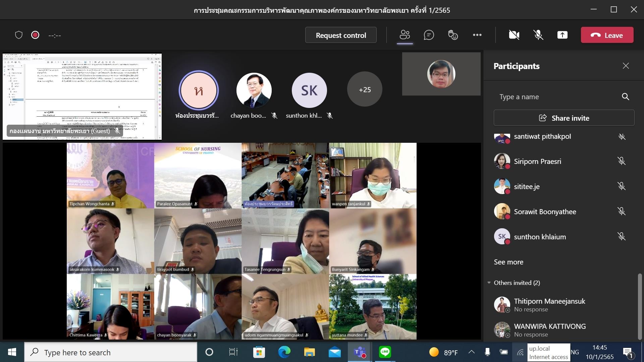This screenshot has width=644, height=362.
Task: Open the Show participants icon
Action: click(x=405, y=35)
